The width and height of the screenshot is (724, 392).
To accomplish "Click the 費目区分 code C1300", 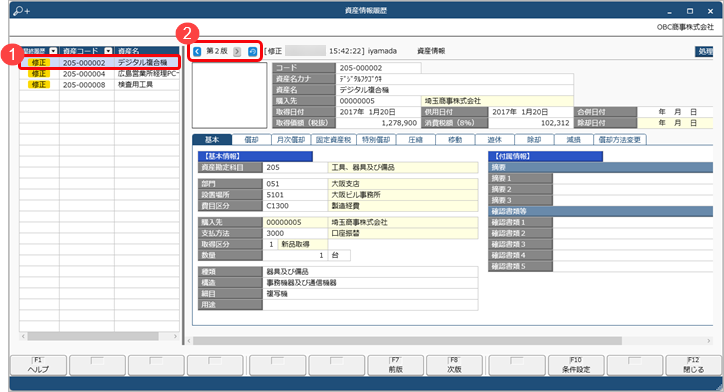I will [295, 206].
